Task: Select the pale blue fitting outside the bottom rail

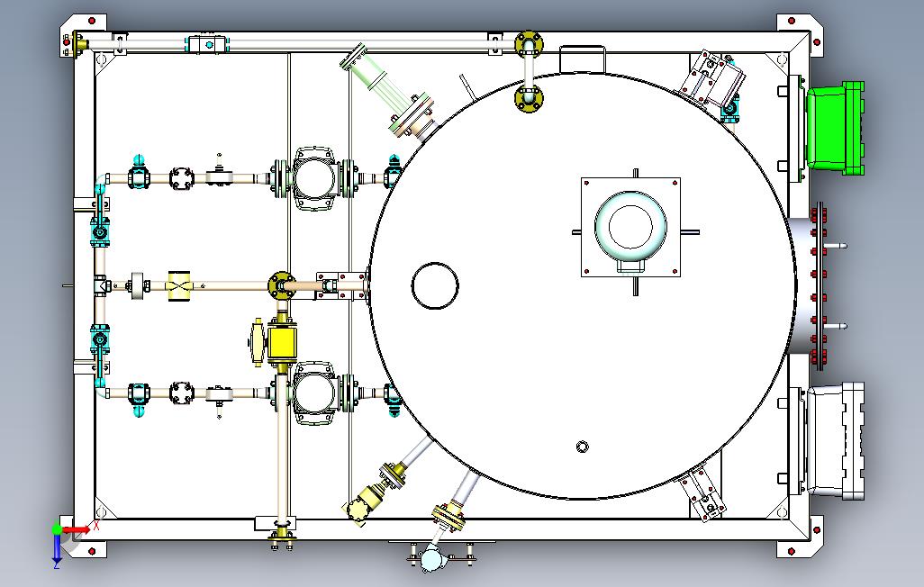Action: [431, 558]
